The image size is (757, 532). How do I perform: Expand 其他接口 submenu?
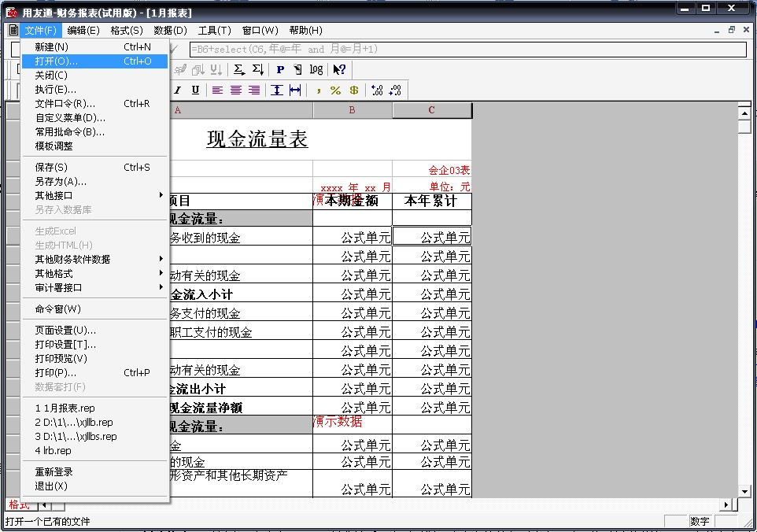pyautogui.click(x=94, y=195)
